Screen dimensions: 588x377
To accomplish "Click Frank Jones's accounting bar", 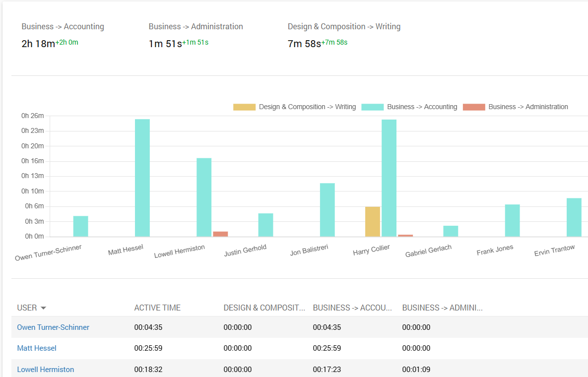I will [512, 220].
